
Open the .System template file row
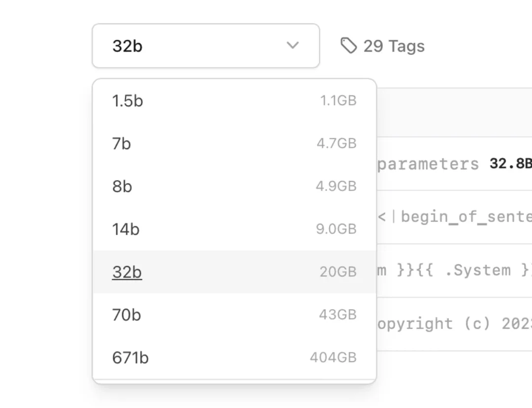point(454,270)
